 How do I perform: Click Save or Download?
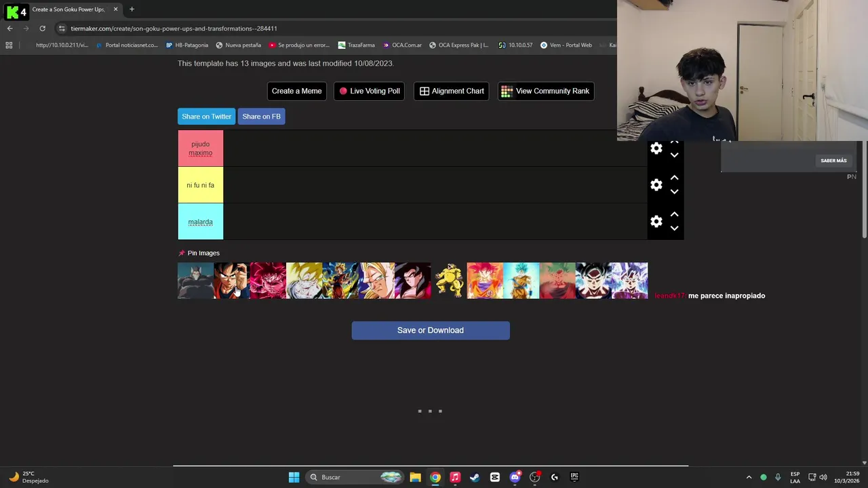click(x=431, y=330)
